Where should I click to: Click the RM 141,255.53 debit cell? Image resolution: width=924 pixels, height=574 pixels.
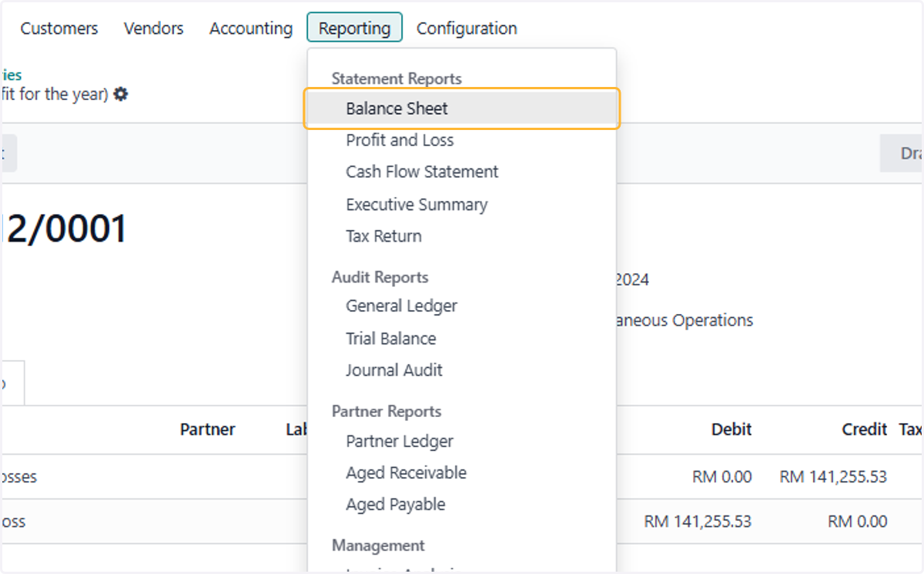[698, 522]
